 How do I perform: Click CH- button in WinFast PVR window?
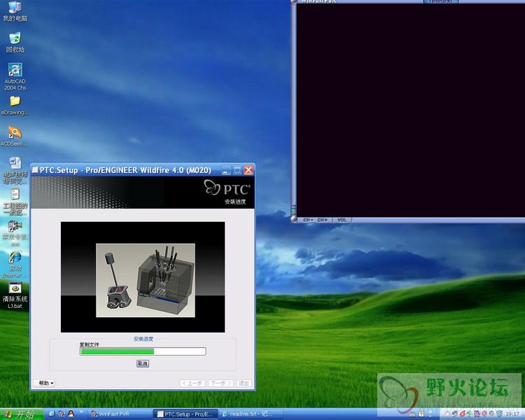(308, 220)
